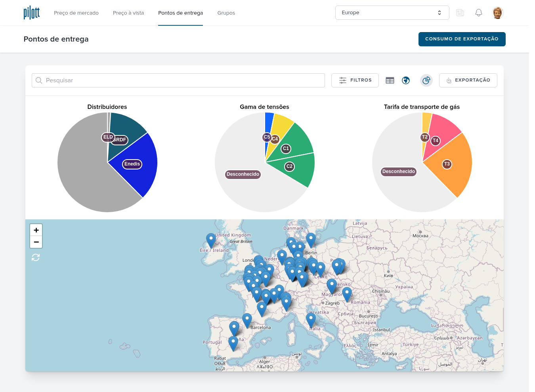The height and width of the screenshot is (392, 535).
Task: Go to Preço à vista tab
Action: [x=128, y=13]
